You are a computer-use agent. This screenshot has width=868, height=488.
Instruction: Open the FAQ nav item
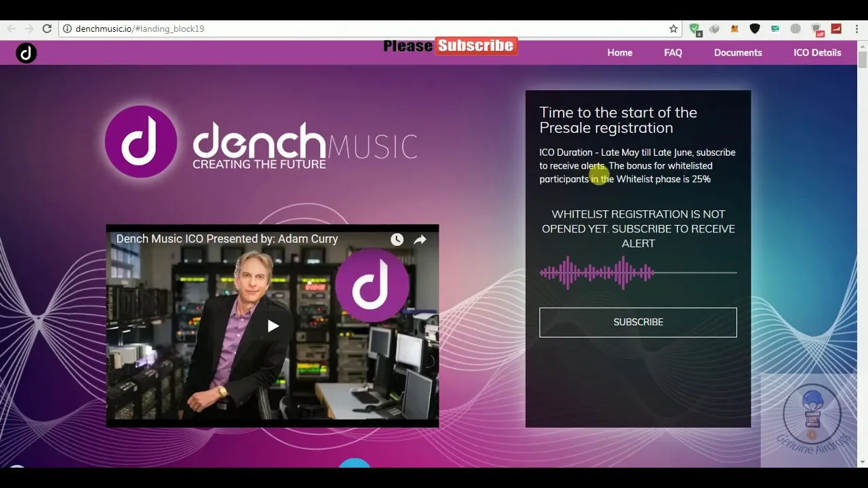coord(673,52)
